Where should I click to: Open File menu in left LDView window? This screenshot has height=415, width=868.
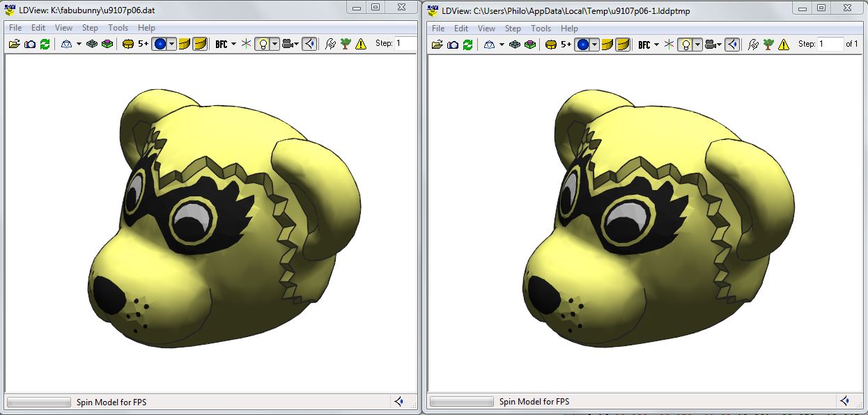pos(15,28)
